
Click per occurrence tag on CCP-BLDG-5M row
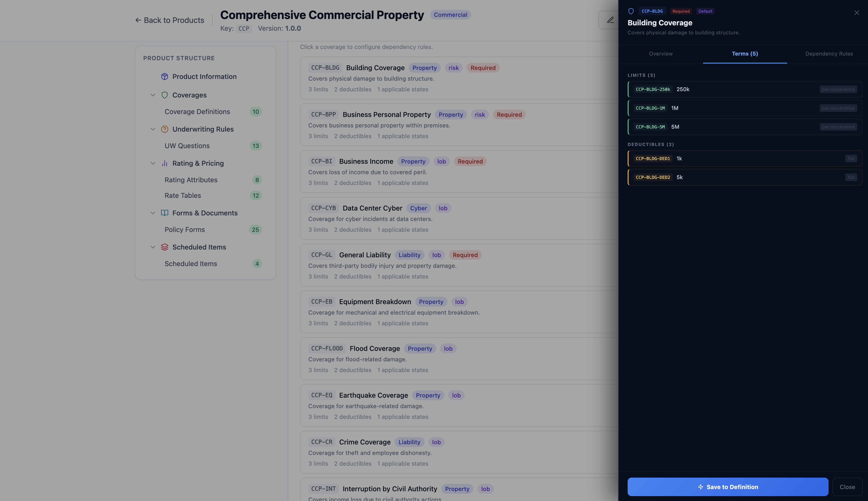pos(838,127)
